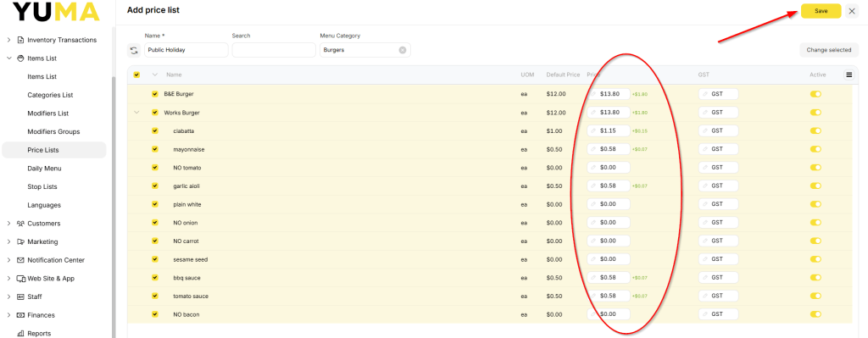Click the edit pencil in Works Burger price
The height and width of the screenshot is (338, 868).
[x=593, y=113]
